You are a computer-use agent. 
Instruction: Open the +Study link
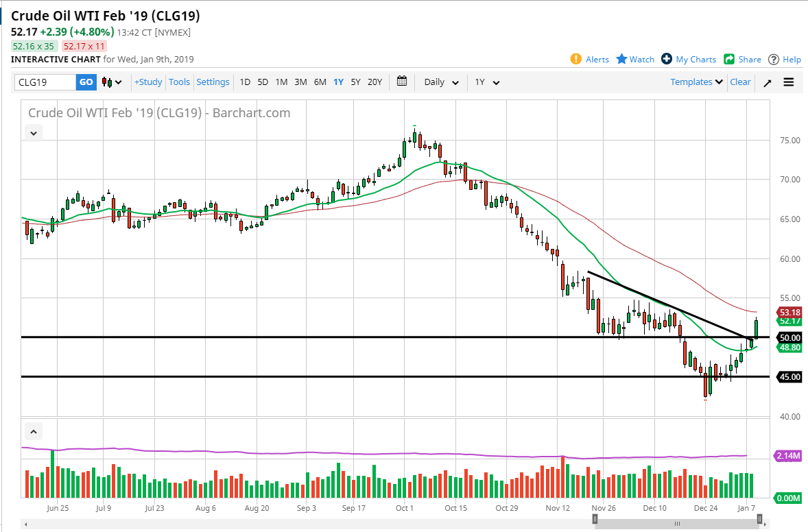pyautogui.click(x=148, y=82)
